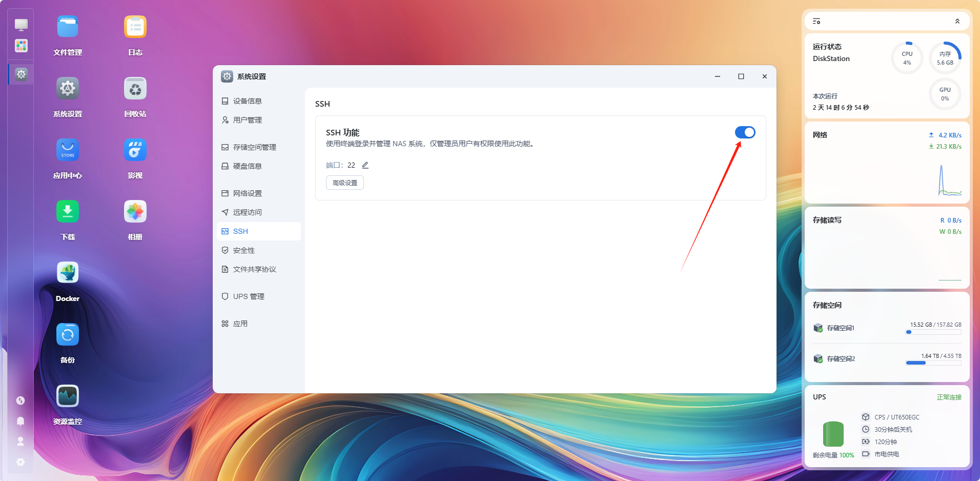Open widget panel settings icon
Viewport: 980px width, 481px height.
[x=816, y=21]
